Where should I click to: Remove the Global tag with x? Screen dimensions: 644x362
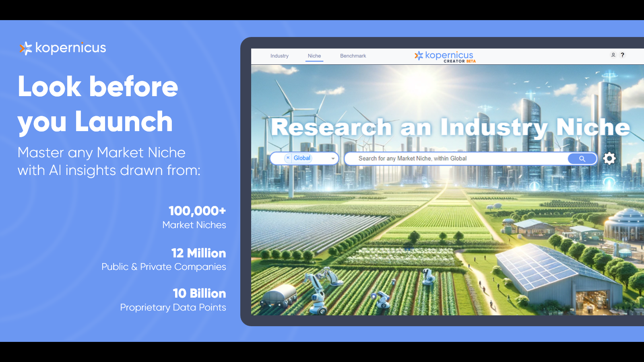coord(288,158)
